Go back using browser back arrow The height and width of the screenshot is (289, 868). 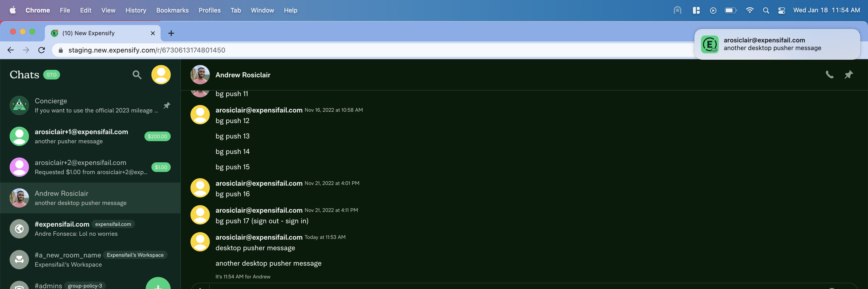tap(11, 50)
